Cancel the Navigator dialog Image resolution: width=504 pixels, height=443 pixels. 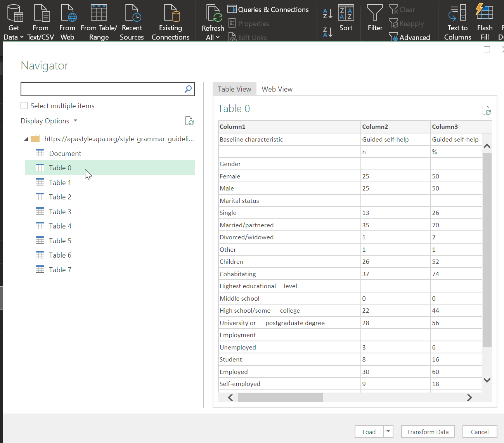(480, 431)
